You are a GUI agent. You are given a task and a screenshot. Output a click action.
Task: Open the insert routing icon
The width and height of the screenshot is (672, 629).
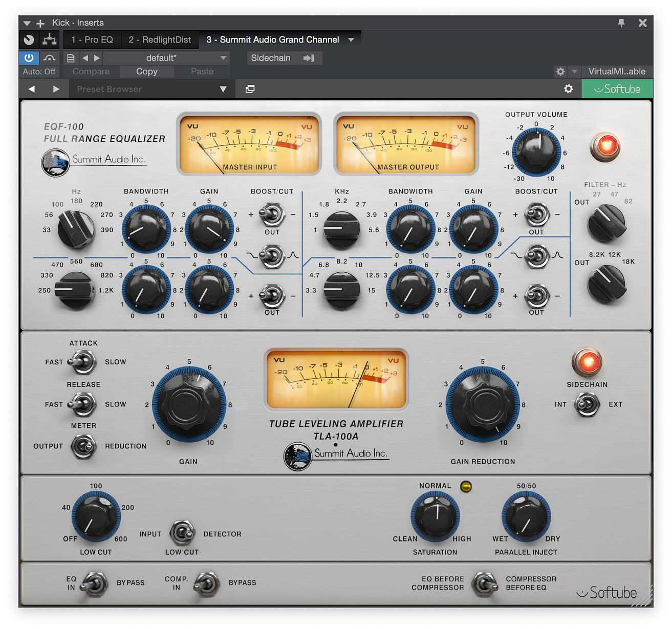click(x=50, y=39)
